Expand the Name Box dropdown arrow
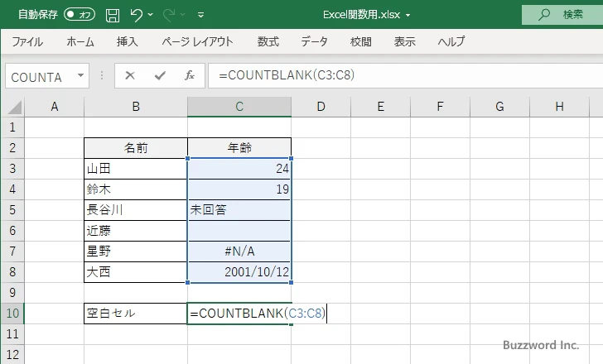603x364 pixels. click(81, 75)
